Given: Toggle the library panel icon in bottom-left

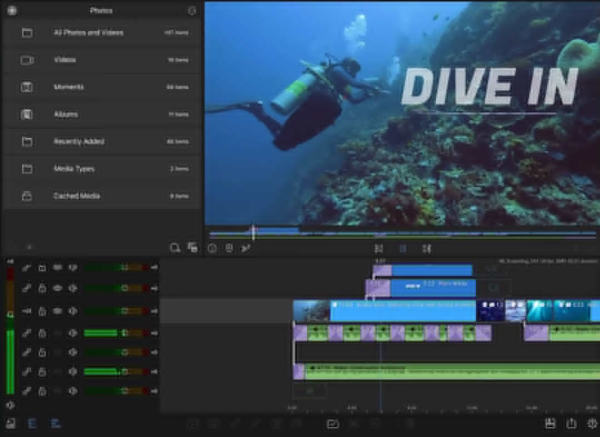Looking at the screenshot, I should point(11,424).
